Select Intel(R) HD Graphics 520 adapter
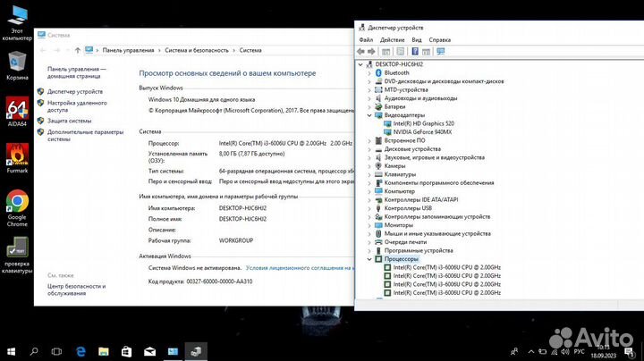The width and height of the screenshot is (644, 361). (423, 123)
